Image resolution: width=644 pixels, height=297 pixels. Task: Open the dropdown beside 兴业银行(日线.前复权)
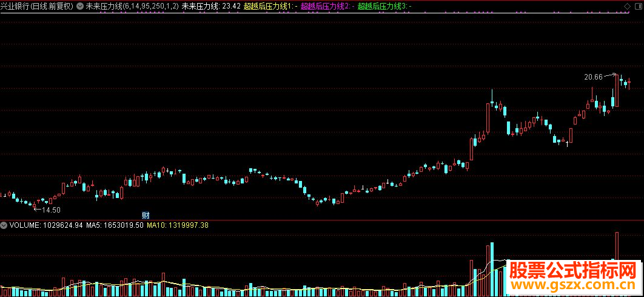(79, 7)
